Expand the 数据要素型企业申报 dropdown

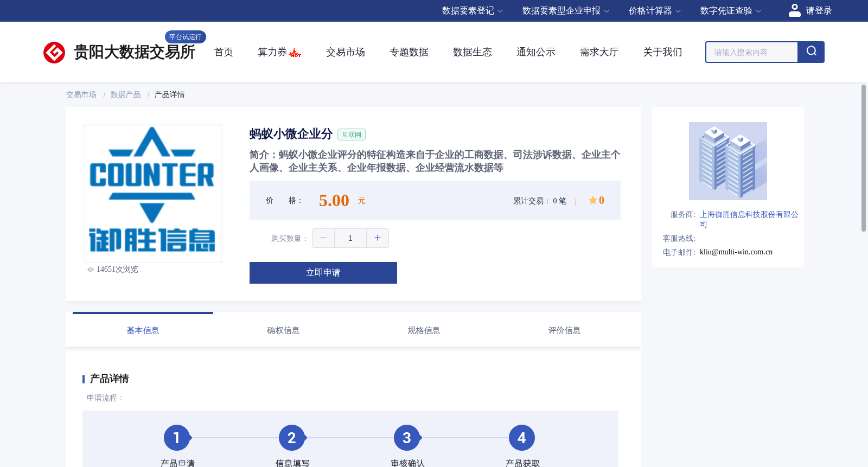coord(566,11)
